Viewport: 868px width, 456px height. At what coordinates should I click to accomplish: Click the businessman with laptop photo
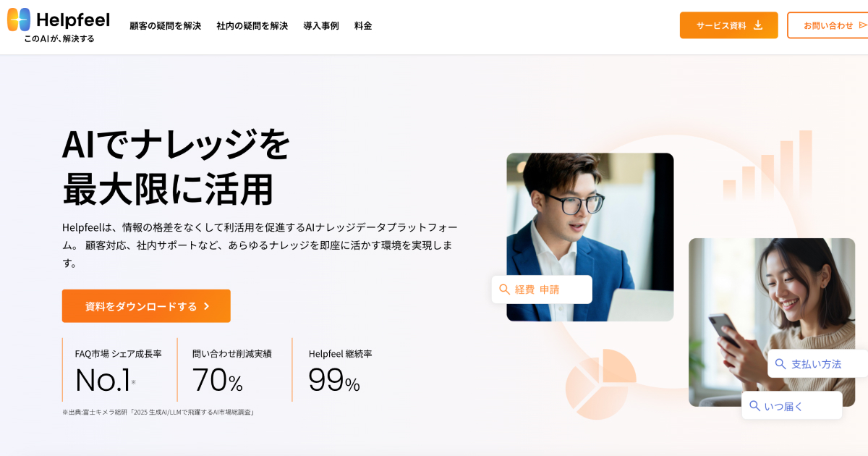590,237
